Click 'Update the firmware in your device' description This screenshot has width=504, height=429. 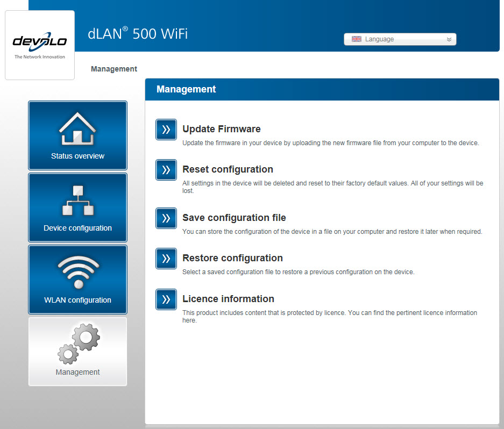click(x=330, y=143)
